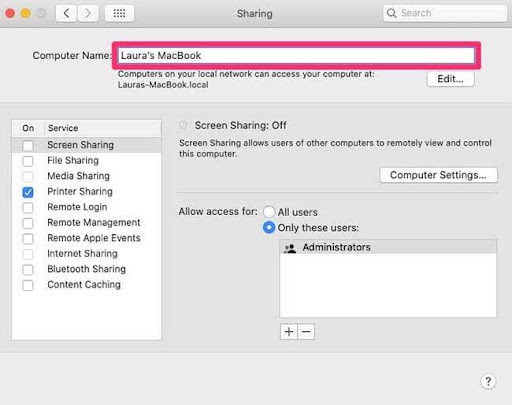The image size is (512, 405).
Task: Focus the Search field in toolbar
Action: coord(445,13)
